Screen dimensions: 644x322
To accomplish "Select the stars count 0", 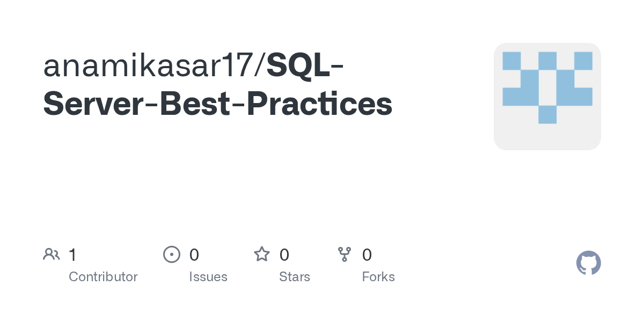I will 284,255.
